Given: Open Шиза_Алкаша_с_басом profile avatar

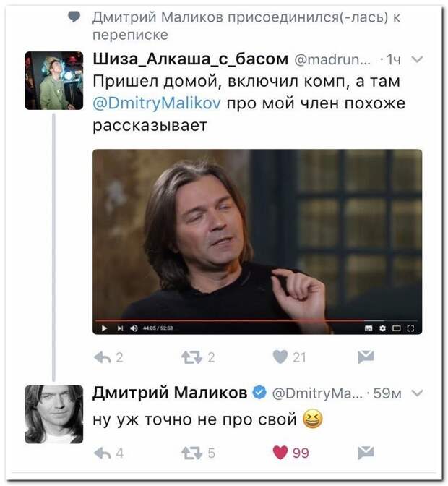Looking at the screenshot, I should pos(54,80).
